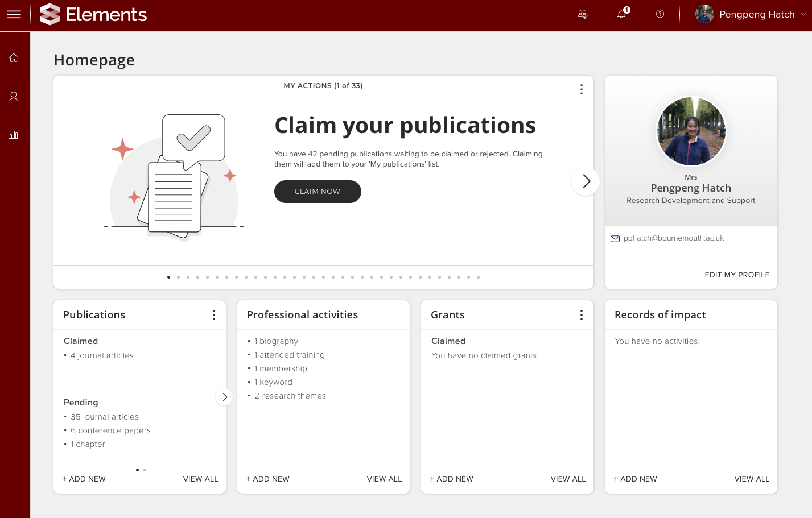Click ADD NEW in Records of impact card

tap(635, 479)
